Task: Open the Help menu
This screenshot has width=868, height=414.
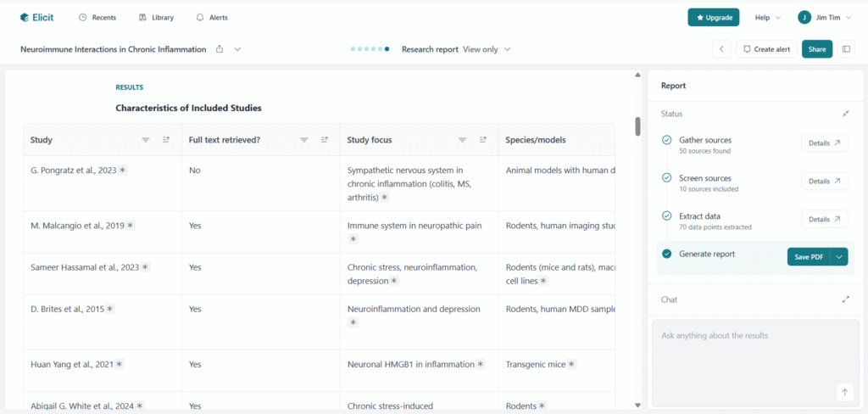Action: pyautogui.click(x=766, y=17)
